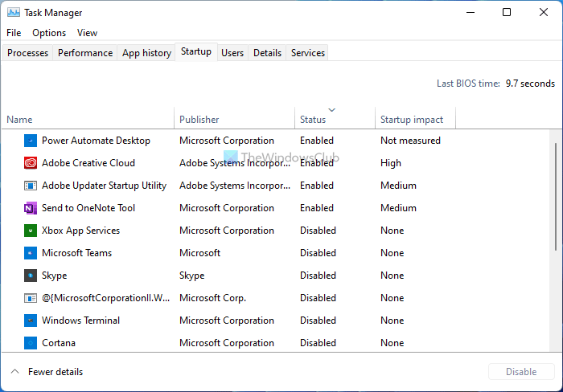Minimize the Task Manager window

pos(471,13)
